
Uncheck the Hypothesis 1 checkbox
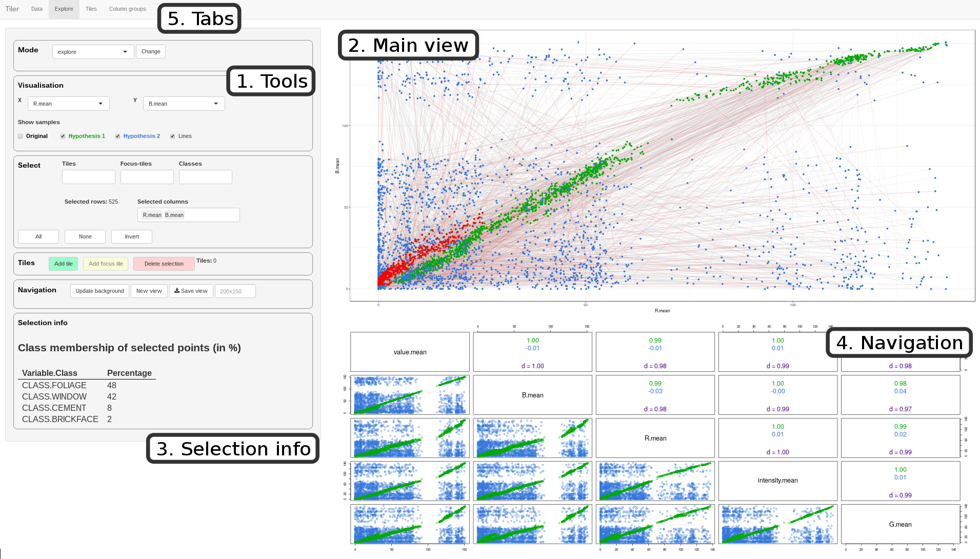63,136
